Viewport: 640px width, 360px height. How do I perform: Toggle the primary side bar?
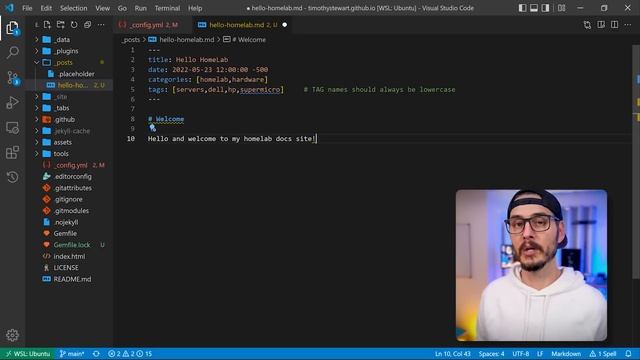522,8
